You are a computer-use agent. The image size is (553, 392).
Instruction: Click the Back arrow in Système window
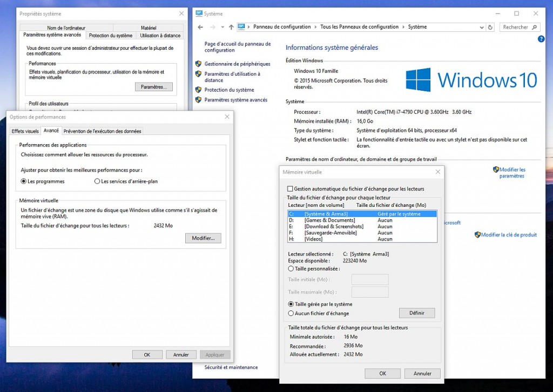coord(200,27)
